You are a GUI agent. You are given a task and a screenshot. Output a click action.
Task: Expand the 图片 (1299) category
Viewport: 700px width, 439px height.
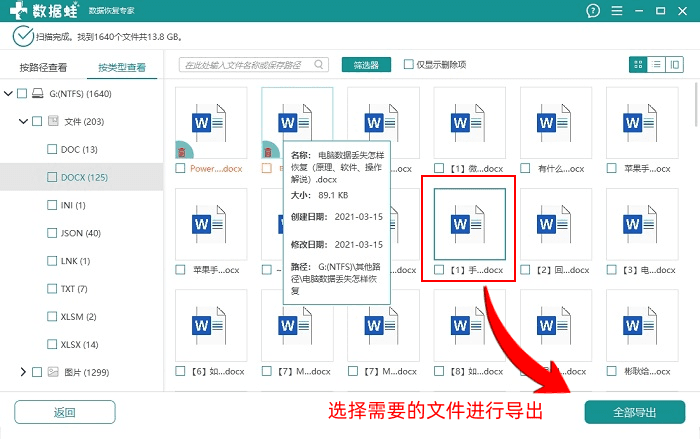23,372
